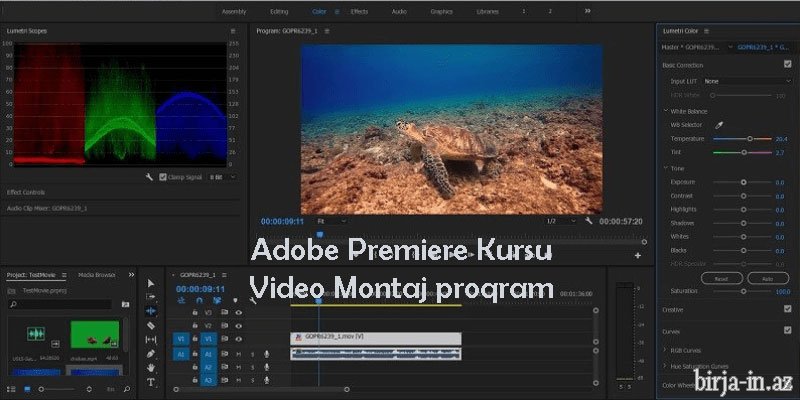The width and height of the screenshot is (800, 400).
Task: Expand Hue Saturation Curves section
Action: 665,366
